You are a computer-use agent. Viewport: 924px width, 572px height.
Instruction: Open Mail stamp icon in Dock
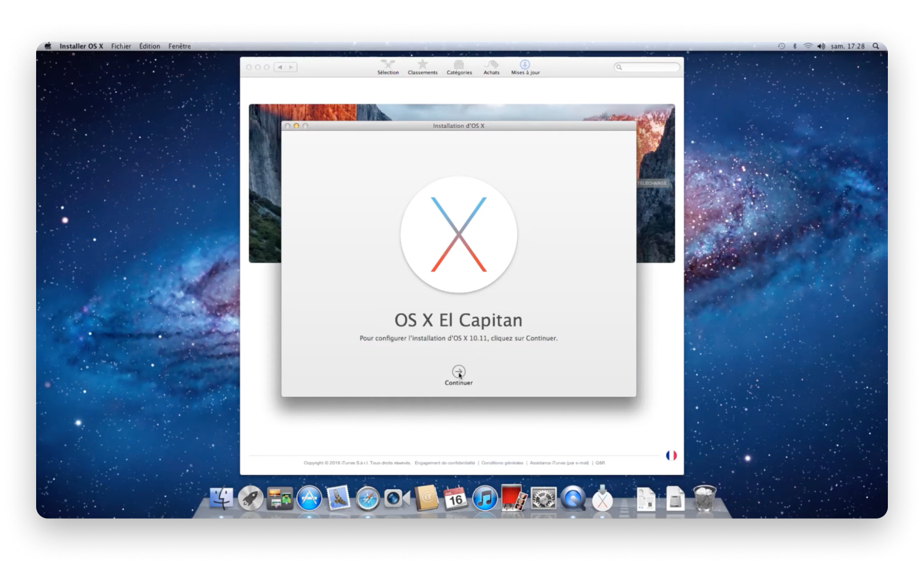[x=338, y=498]
